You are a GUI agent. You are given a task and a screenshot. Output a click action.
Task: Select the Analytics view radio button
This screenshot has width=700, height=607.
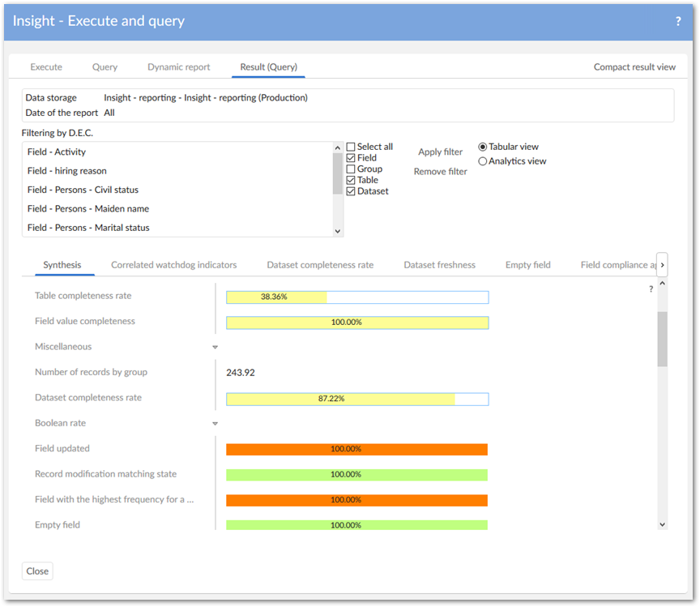pyautogui.click(x=483, y=161)
